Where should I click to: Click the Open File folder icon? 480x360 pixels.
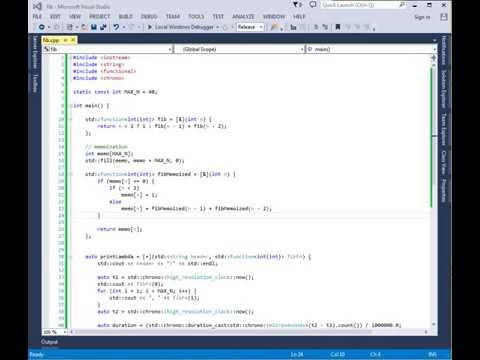(x=84, y=27)
